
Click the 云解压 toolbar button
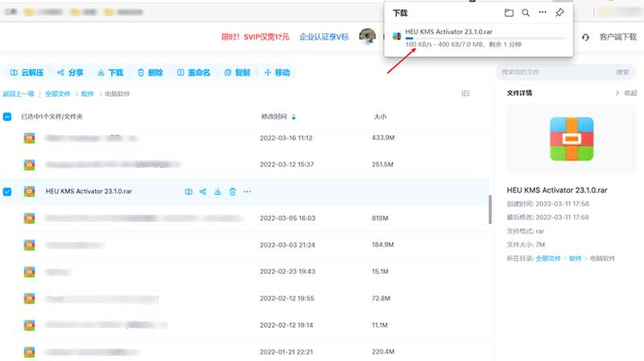27,73
